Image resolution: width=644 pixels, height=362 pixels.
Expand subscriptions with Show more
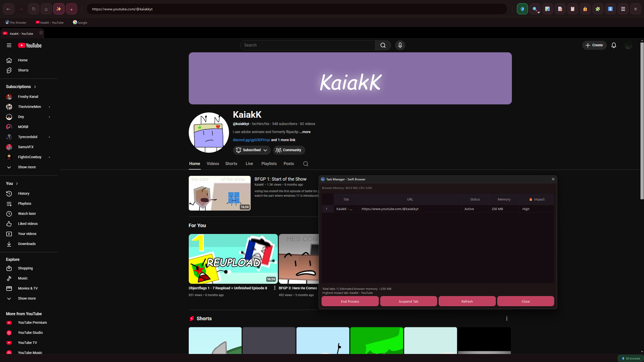pos(27,167)
